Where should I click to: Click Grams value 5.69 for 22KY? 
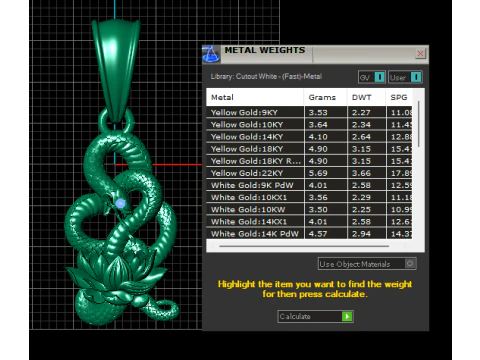tap(318, 173)
